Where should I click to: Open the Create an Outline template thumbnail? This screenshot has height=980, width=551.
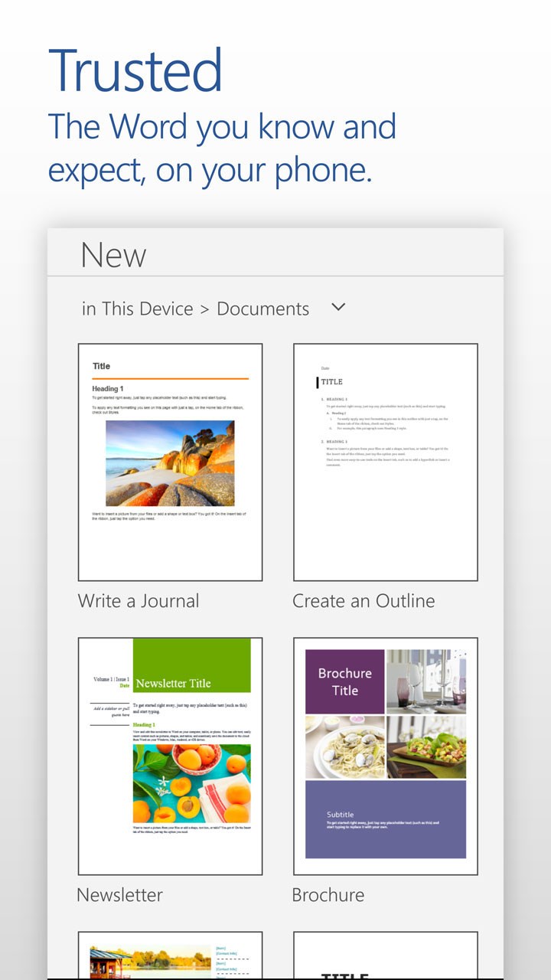(386, 462)
